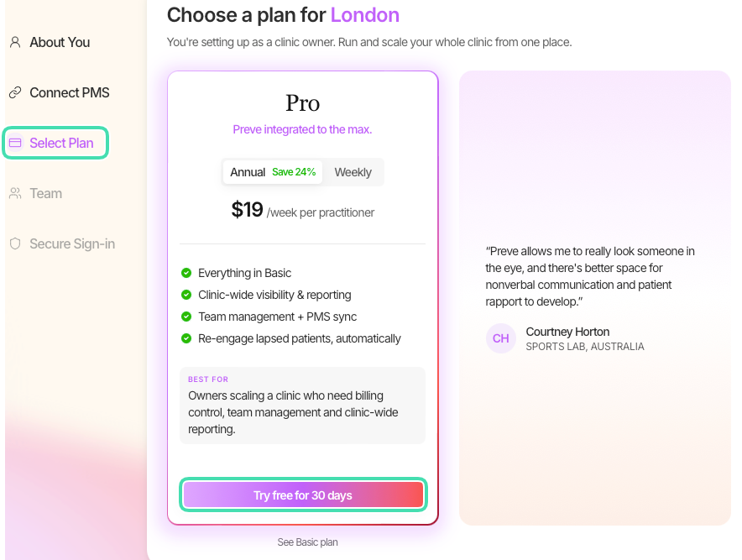742x560 pixels.
Task: Open the Select Plan step
Action: (x=56, y=143)
